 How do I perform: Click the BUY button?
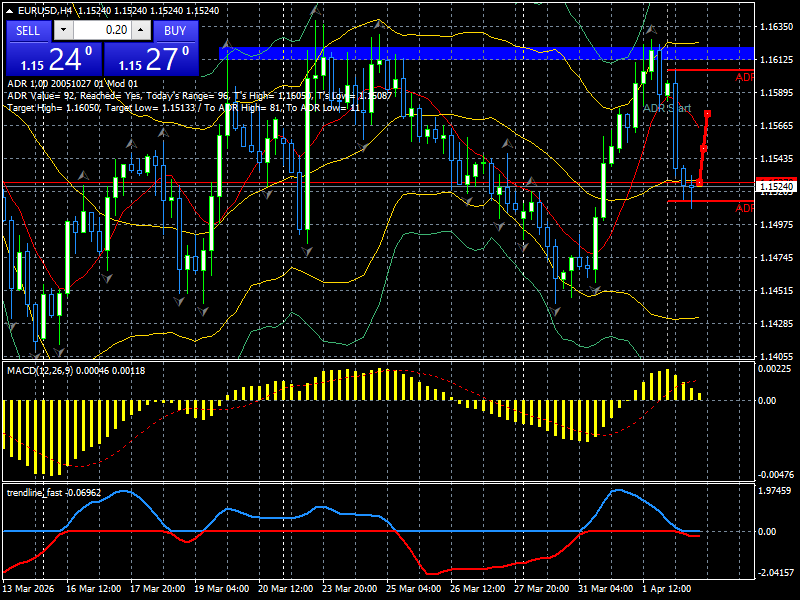click(x=175, y=31)
